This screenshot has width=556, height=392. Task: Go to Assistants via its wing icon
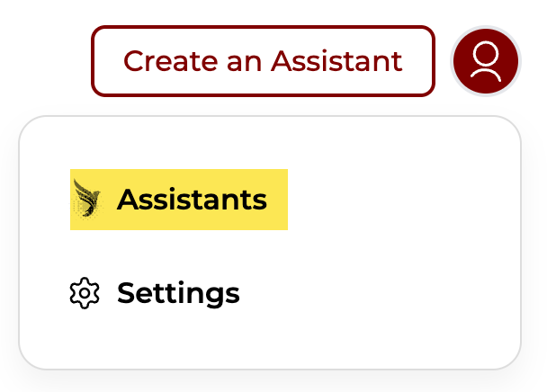[88, 199]
